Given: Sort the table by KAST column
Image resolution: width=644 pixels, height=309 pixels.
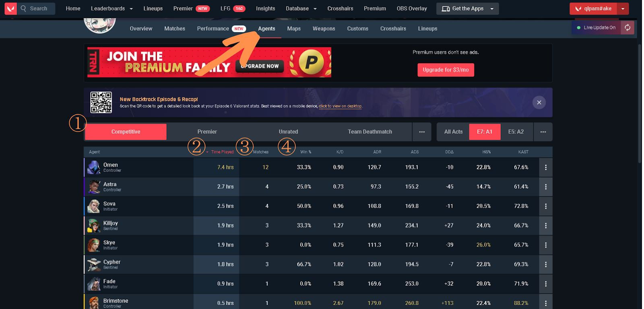Looking at the screenshot, I should point(523,152).
